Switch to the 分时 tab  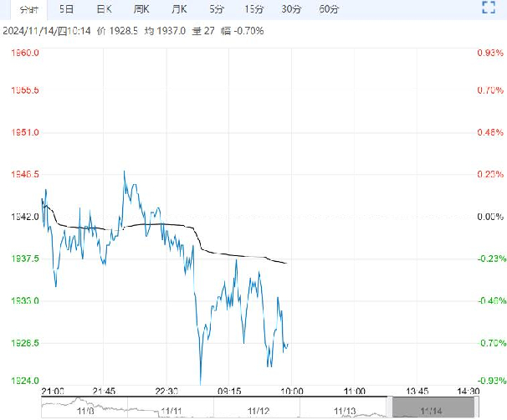point(29,9)
